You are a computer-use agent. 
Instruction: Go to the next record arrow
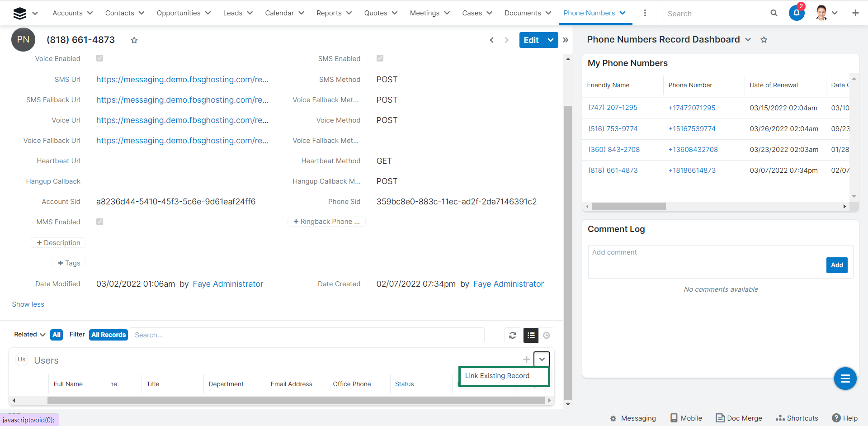pyautogui.click(x=506, y=40)
